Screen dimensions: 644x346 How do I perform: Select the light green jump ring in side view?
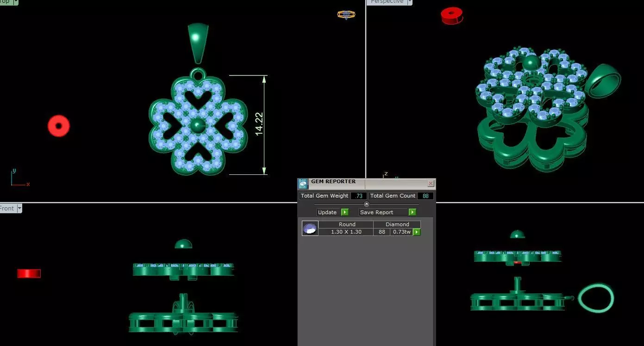[x=596, y=298]
